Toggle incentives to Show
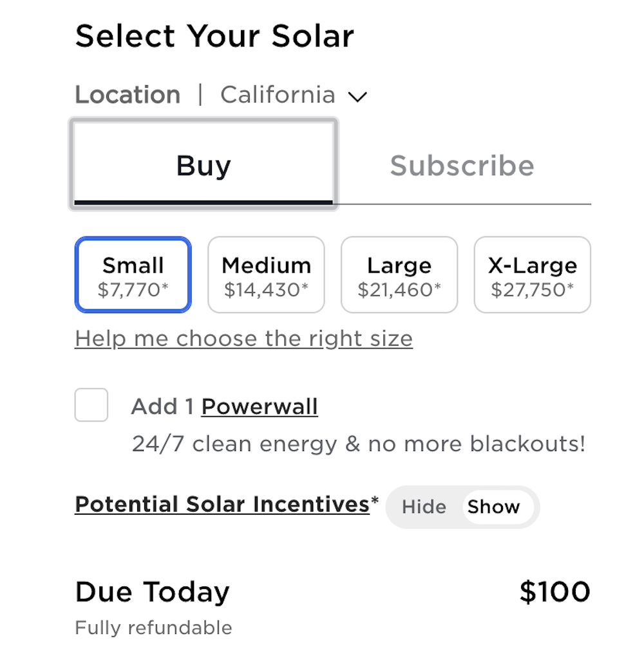The width and height of the screenshot is (644, 665). pyautogui.click(x=493, y=507)
